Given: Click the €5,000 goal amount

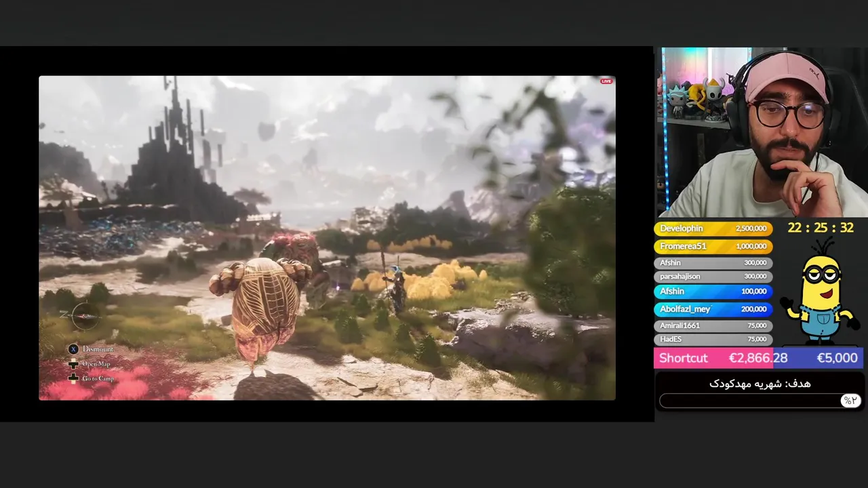Looking at the screenshot, I should click(837, 358).
